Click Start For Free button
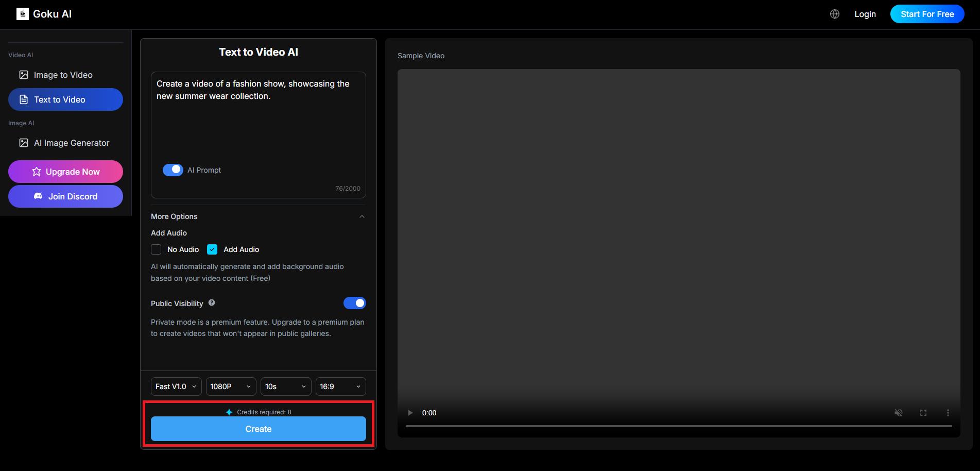Viewport: 980px width, 471px height. tap(927, 14)
